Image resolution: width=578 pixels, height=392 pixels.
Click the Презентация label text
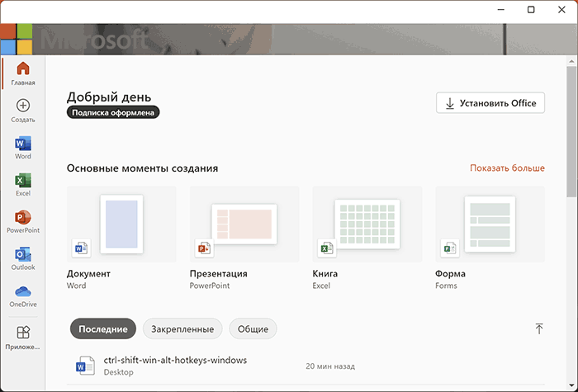point(219,274)
